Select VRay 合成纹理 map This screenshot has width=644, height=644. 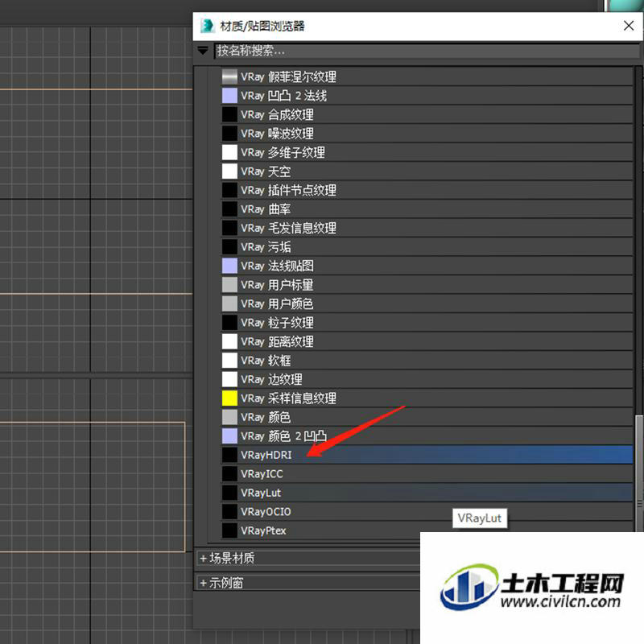(x=427, y=114)
